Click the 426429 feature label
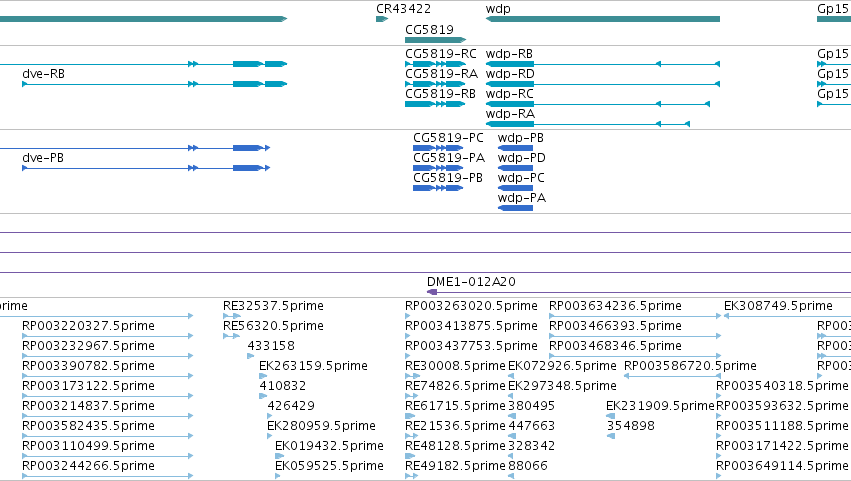Image resolution: width=851 pixels, height=481 pixels. (291, 406)
